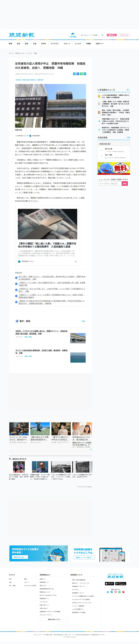Open footer LINE SNS icon
Image resolution: width=139 pixels, height=644 pixels.
pos(119,592)
